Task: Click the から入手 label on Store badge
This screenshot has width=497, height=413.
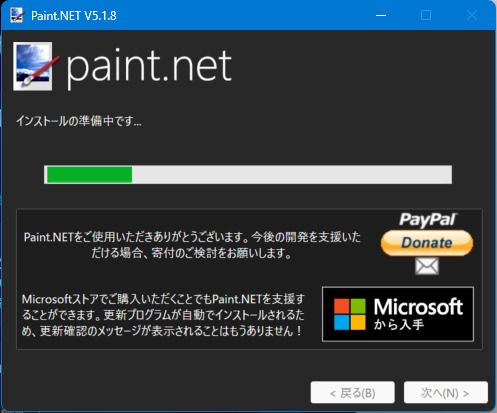Action: tap(399, 324)
